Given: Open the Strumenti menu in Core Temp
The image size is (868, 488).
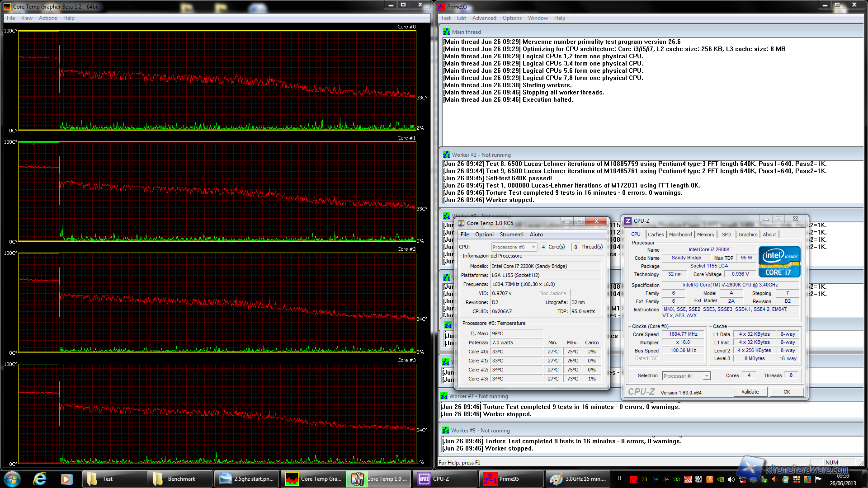Looking at the screenshot, I should 511,235.
